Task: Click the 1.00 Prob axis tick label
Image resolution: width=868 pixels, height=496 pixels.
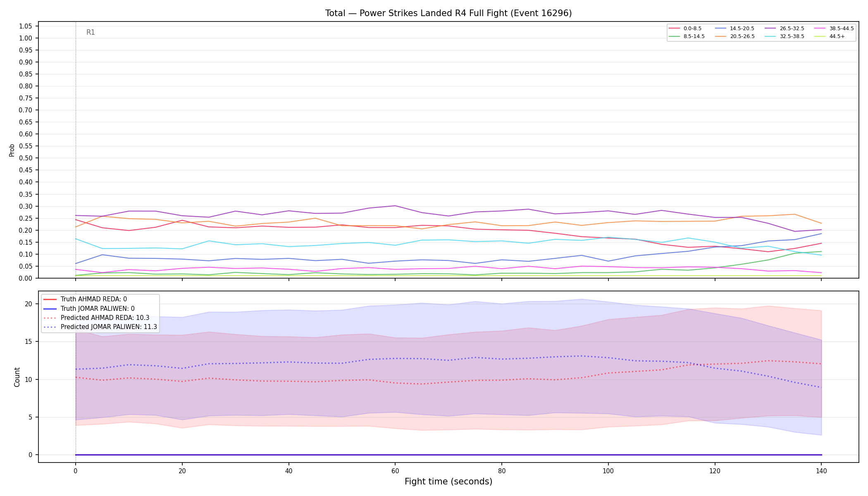Action: coord(26,38)
